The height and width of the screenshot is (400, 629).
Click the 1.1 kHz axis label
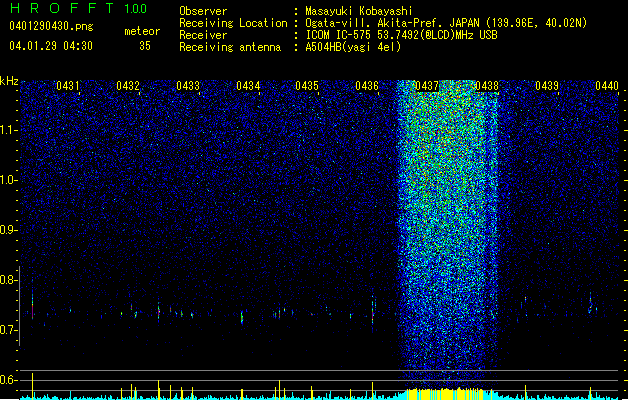click(9, 130)
